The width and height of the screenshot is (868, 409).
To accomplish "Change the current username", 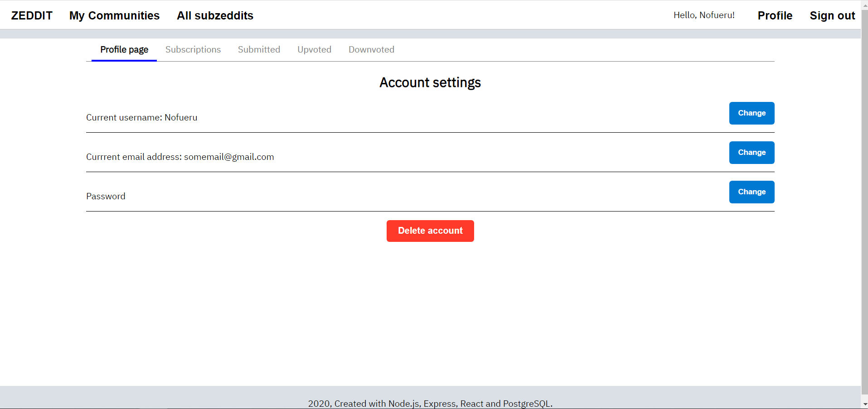I will 752,113.
